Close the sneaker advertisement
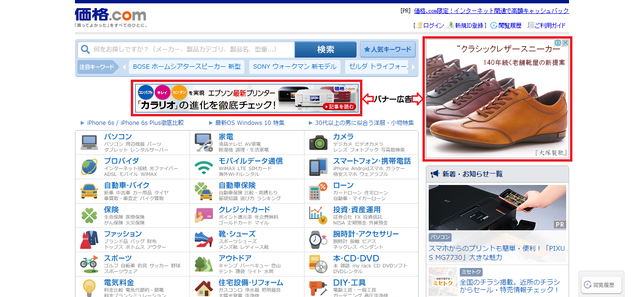This screenshot has width=644, height=297. [x=565, y=43]
